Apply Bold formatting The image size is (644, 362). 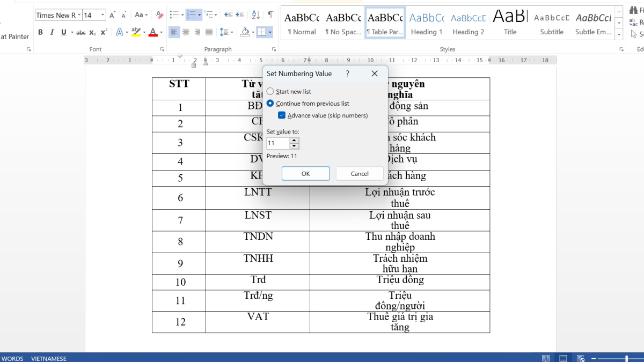click(x=40, y=32)
